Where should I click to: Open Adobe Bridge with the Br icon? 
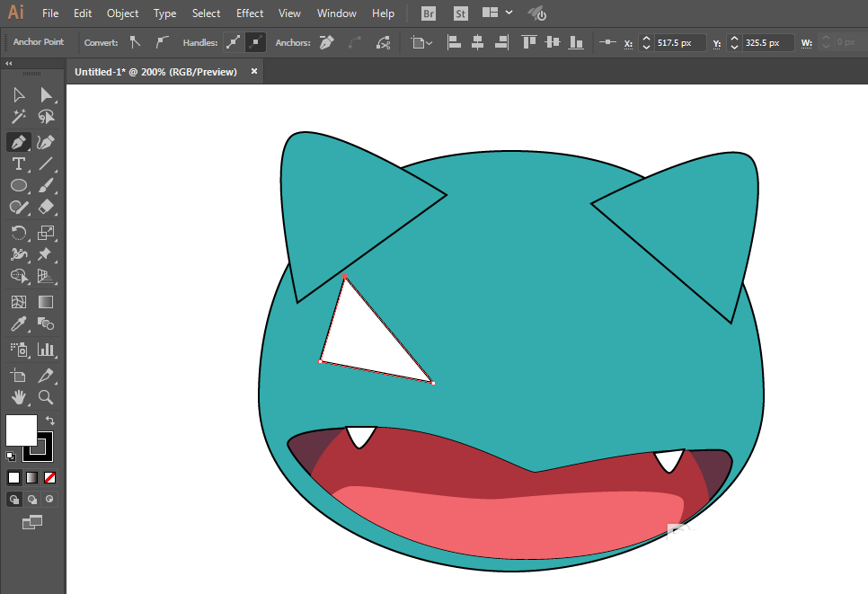pos(428,13)
